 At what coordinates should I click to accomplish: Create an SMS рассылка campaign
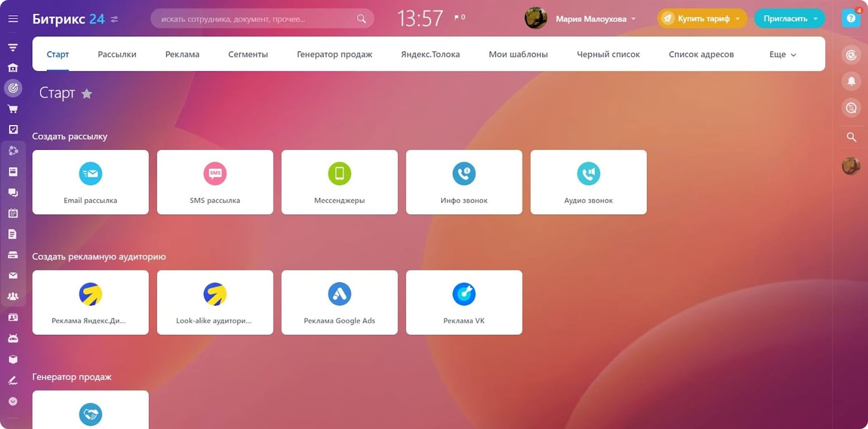click(215, 182)
